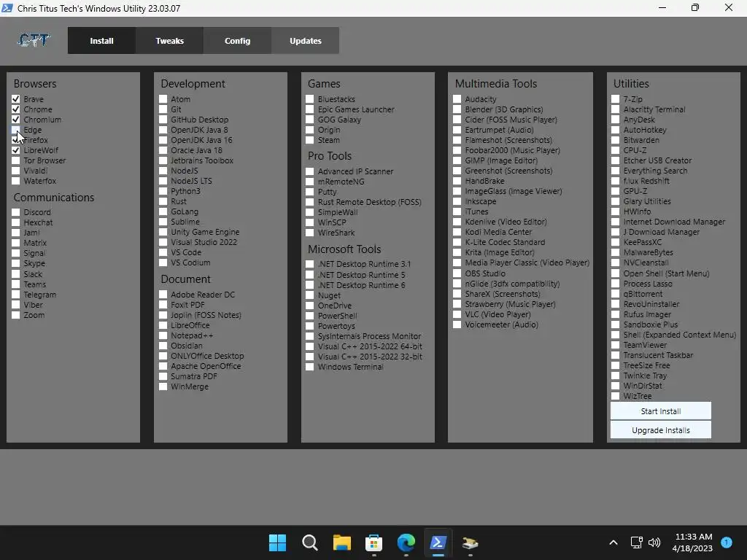Check the LibreOffice checkbox
Image resolution: width=747 pixels, height=560 pixels.
point(163,325)
